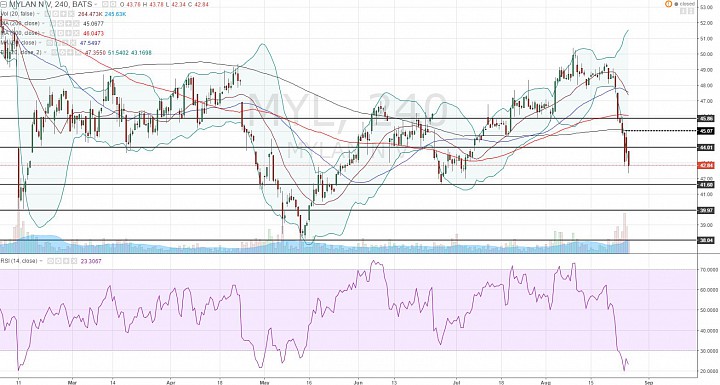Image resolution: width=720 pixels, height=385 pixels.
Task: Remove the moving average showing 45.0977
Action: click(x=76, y=23)
